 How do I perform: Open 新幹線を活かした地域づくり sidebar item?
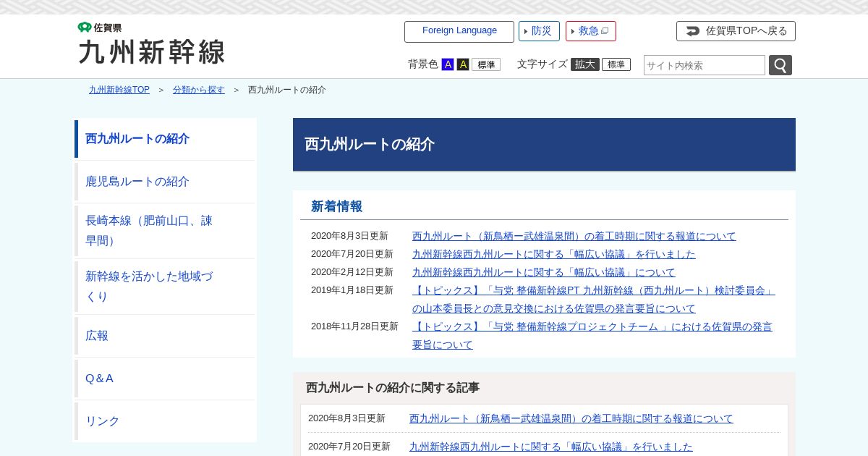point(165,286)
